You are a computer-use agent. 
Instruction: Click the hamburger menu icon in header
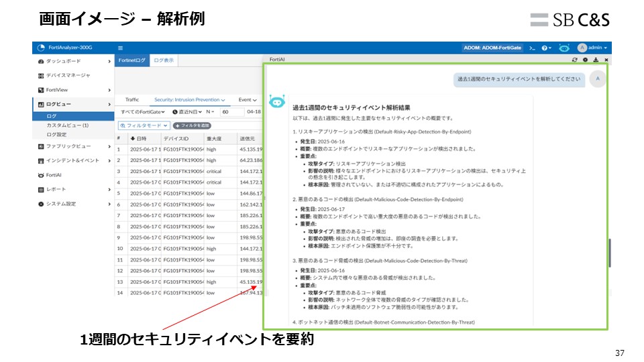coord(120,48)
